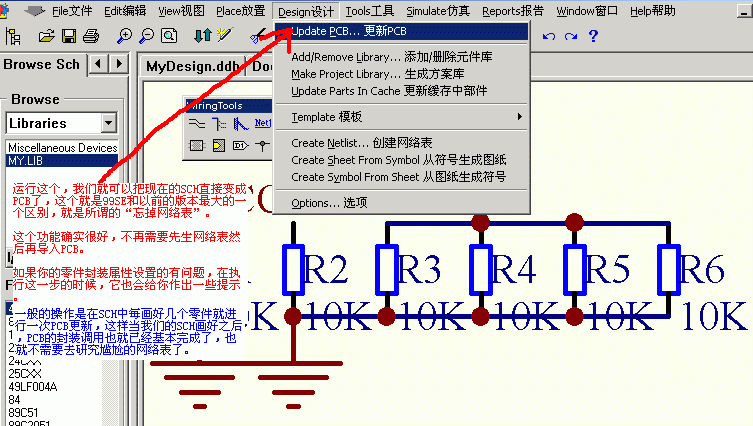753x426 pixels.
Task: Select the 25CXX component
Action: point(25,374)
